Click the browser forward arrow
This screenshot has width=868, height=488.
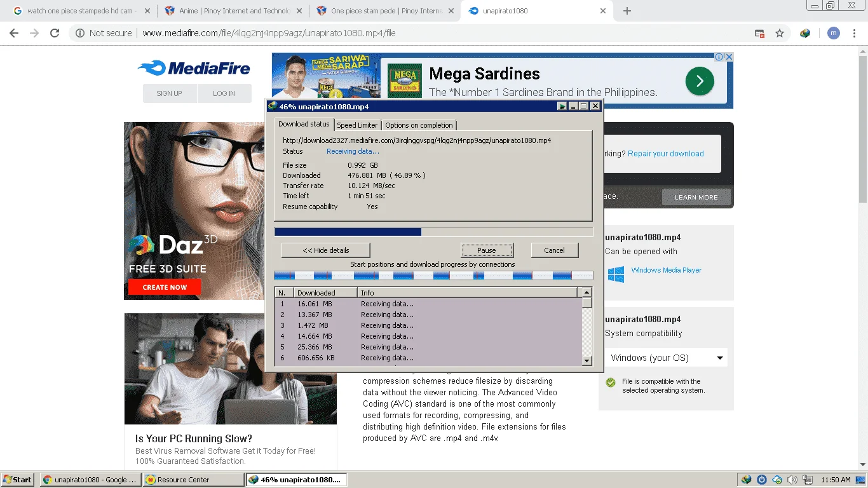click(x=34, y=33)
